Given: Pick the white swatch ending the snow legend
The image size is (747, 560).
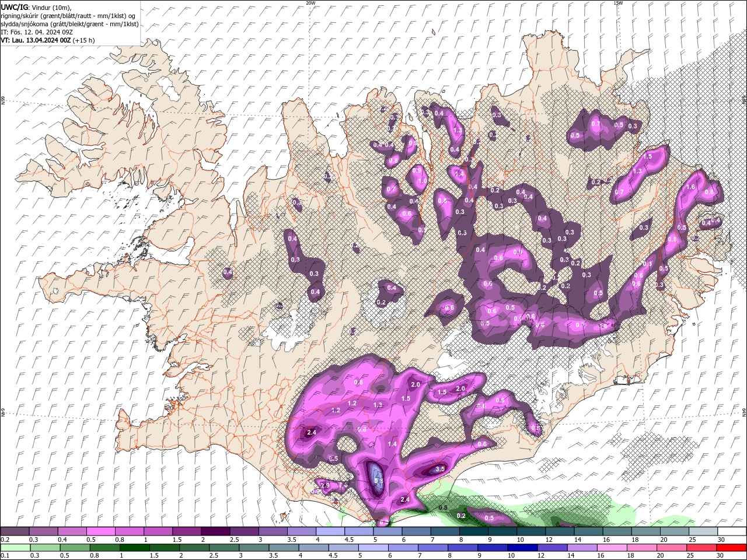Looking at the screenshot, I should pos(732,531).
